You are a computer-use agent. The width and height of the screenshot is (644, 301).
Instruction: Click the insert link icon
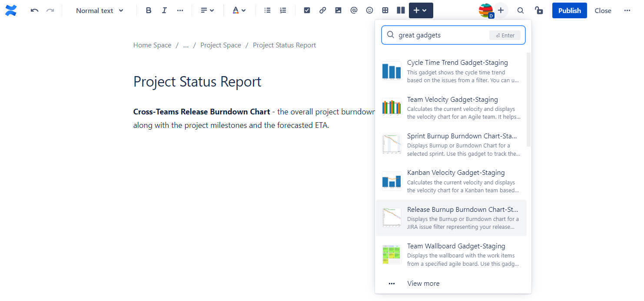(x=322, y=10)
